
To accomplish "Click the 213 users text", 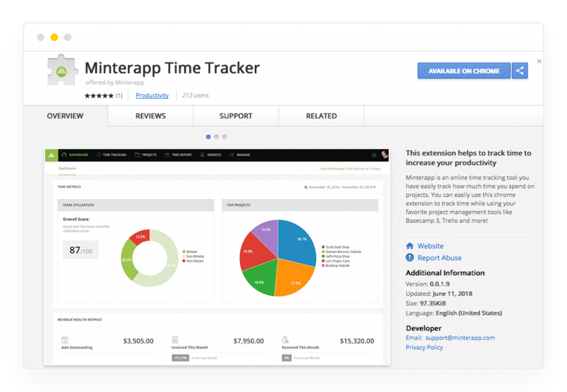I will (x=195, y=95).
